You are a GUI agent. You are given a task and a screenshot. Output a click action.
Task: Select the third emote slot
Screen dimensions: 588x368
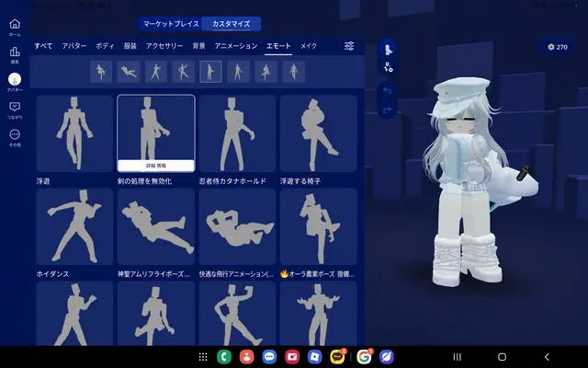156,72
